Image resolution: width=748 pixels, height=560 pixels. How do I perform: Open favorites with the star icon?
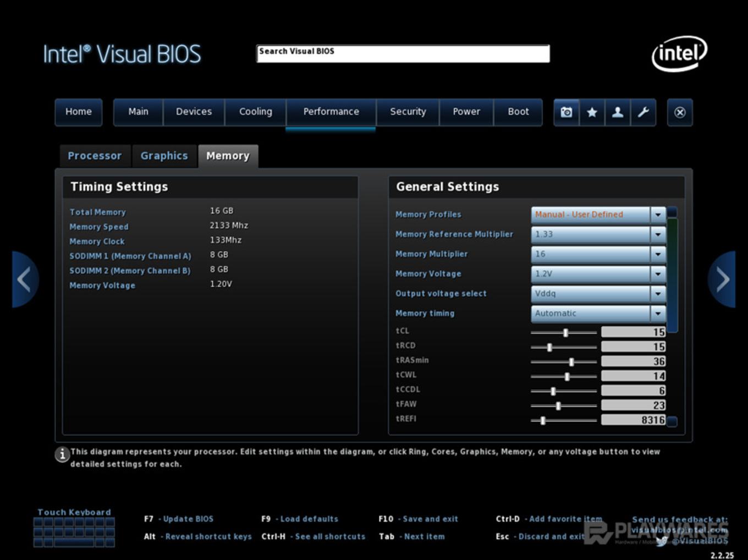click(592, 112)
